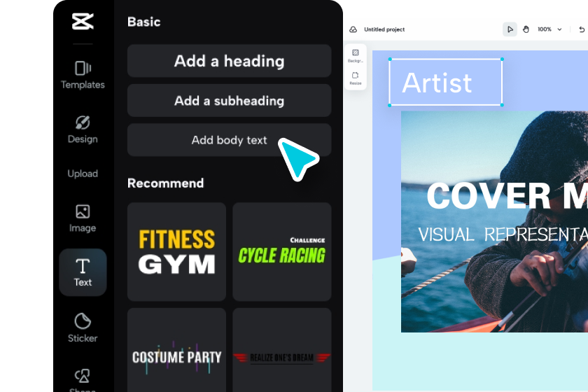Select the VISUAL REPRESENTA subtitle text

pos(503,234)
